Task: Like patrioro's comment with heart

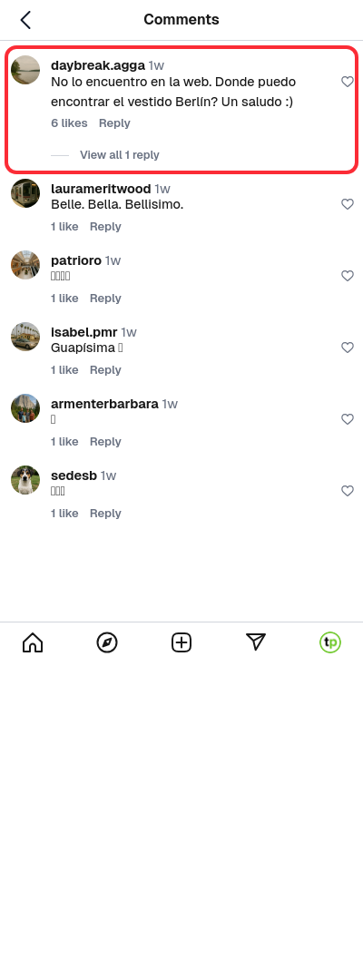Action: coord(348,276)
